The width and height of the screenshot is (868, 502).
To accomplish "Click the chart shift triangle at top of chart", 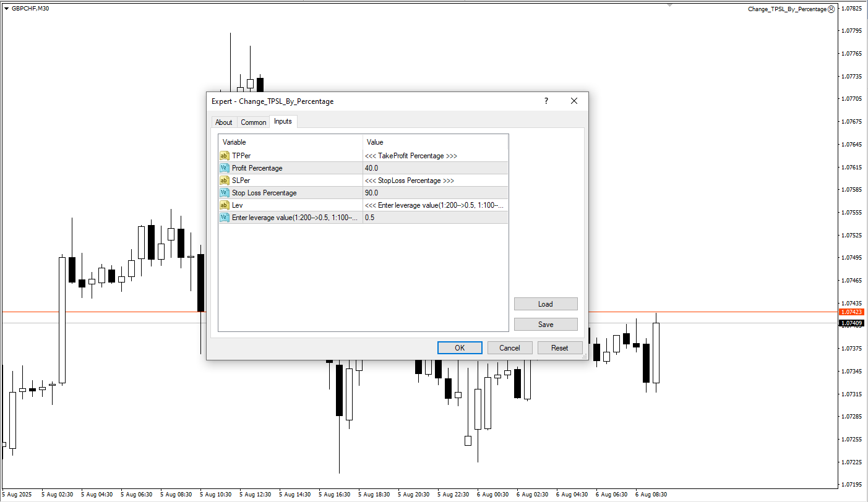I will point(670,5).
